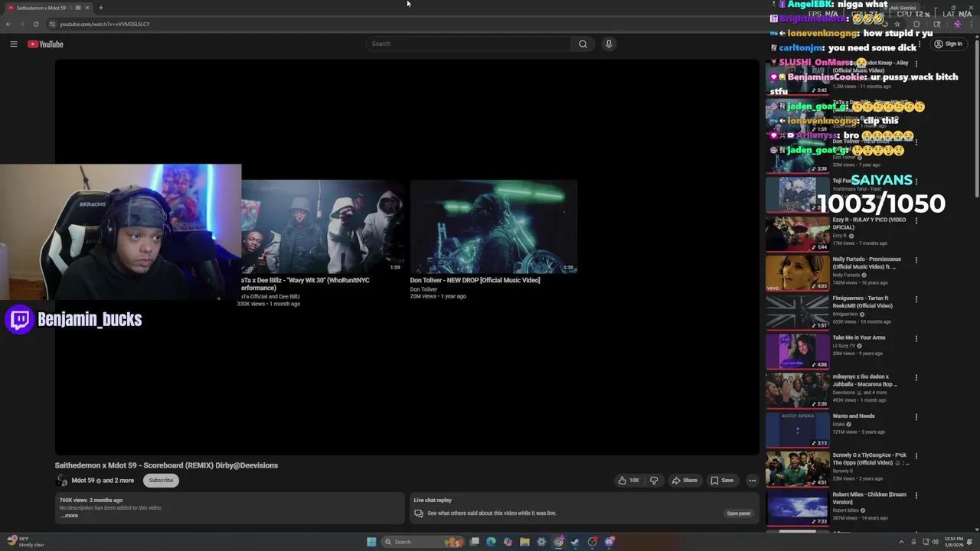Image resolution: width=980 pixels, height=551 pixels.
Task: Open a new browser tab
Action: click(100, 8)
